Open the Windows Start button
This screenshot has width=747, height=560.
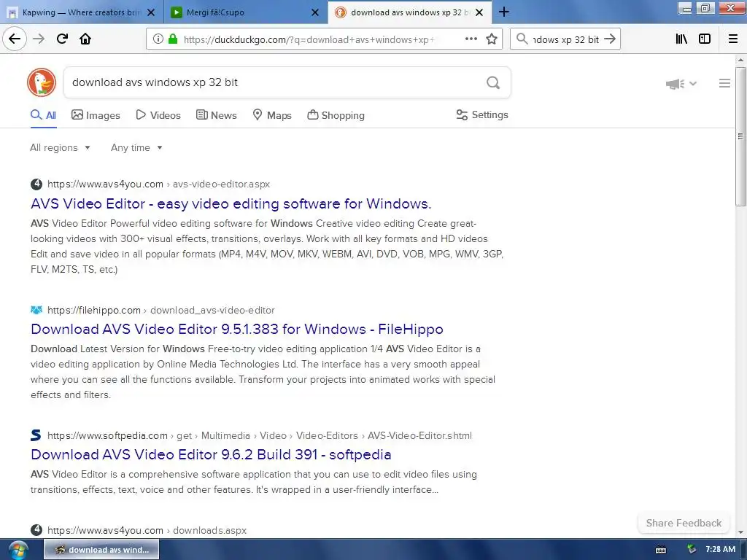(x=18, y=550)
